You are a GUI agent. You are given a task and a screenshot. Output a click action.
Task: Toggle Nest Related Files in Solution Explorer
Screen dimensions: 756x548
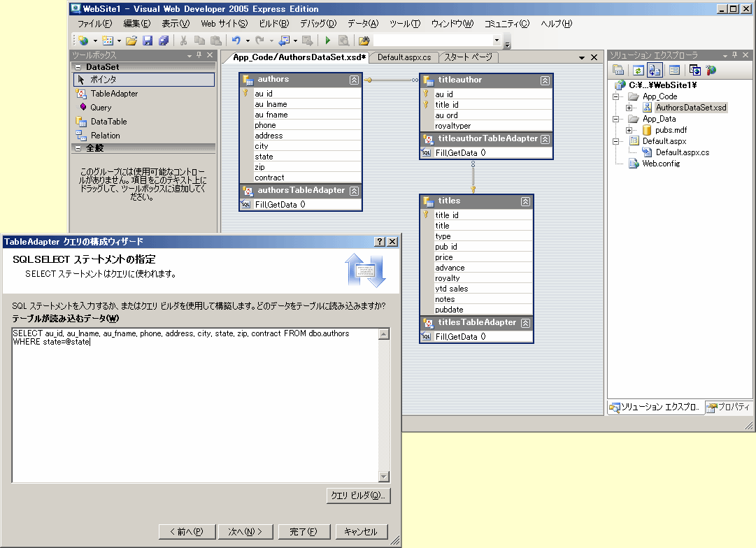[x=655, y=71]
